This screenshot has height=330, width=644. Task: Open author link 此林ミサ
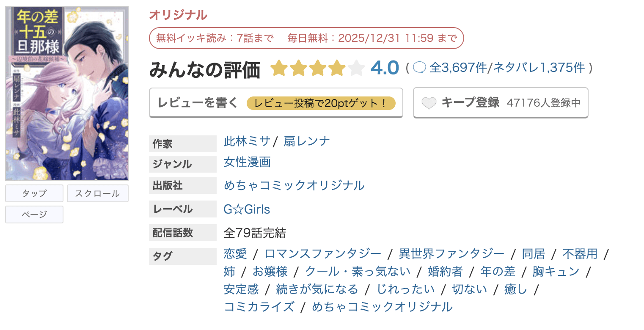247,141
